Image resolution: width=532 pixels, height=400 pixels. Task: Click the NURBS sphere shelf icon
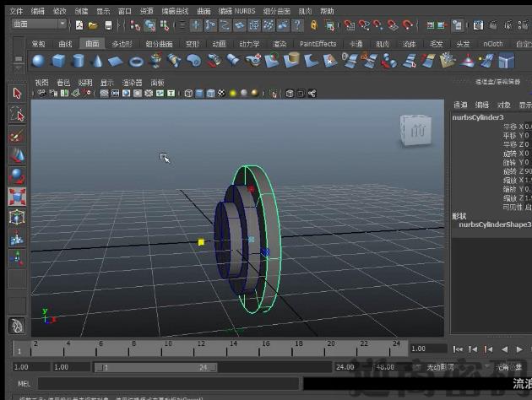coord(38,61)
